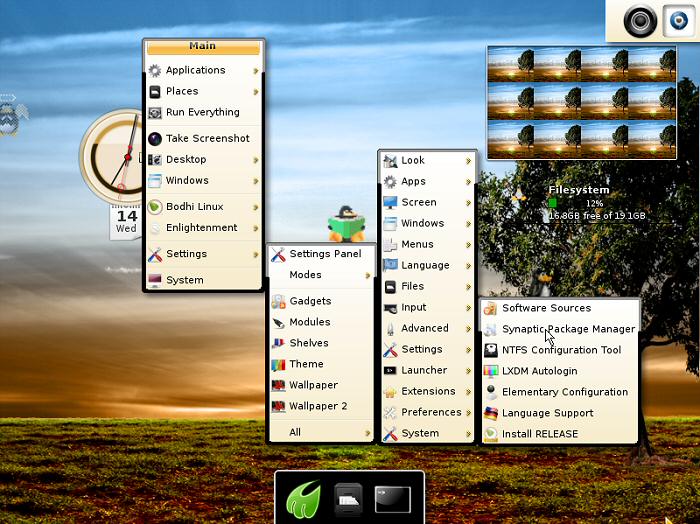Select the bottom-right virtual desktop in pager
Screen dimensions: 700x524
click(652, 139)
